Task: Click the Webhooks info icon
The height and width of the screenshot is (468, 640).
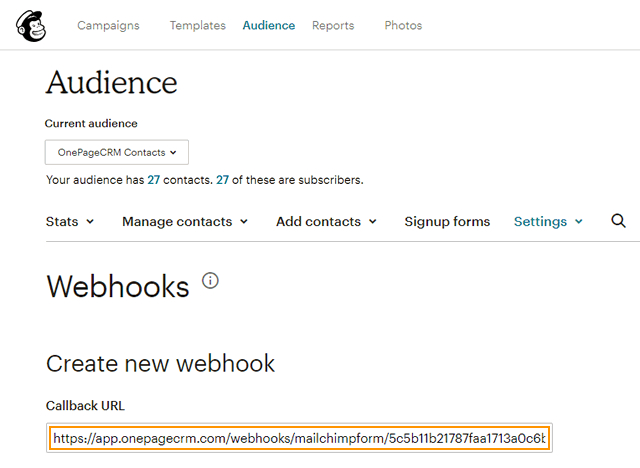Action: (x=210, y=281)
